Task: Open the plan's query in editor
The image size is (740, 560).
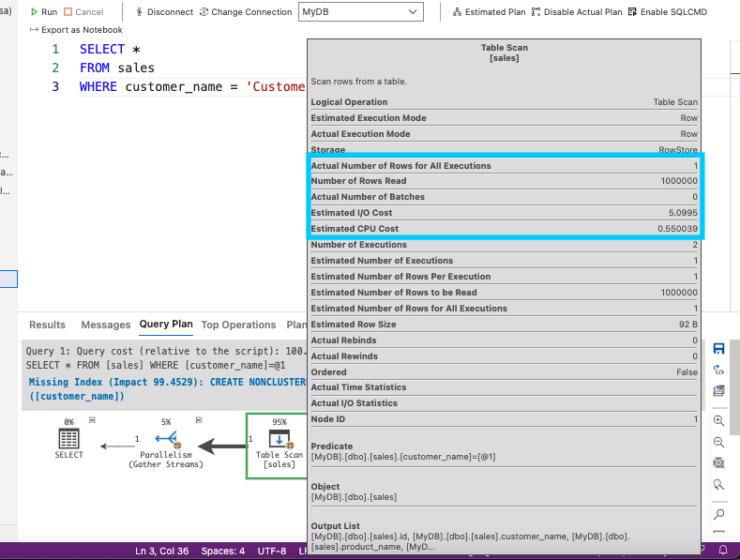Action: 718,390
